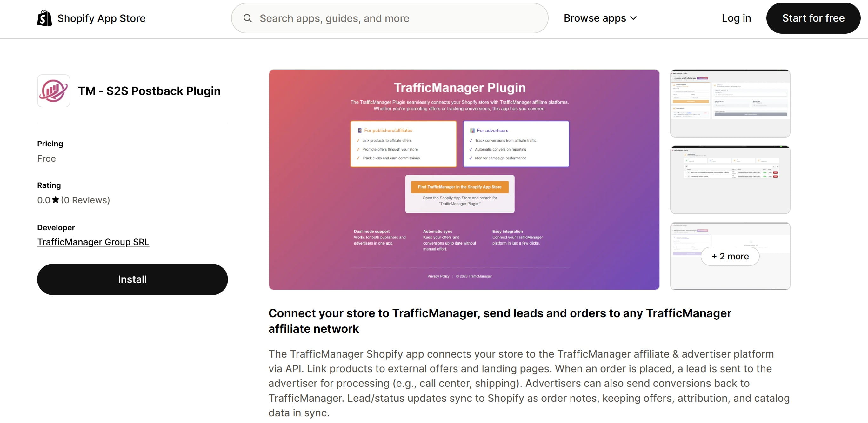Click the TM - S2S Postback Plugin title
This screenshot has width=868, height=423.
tap(149, 91)
